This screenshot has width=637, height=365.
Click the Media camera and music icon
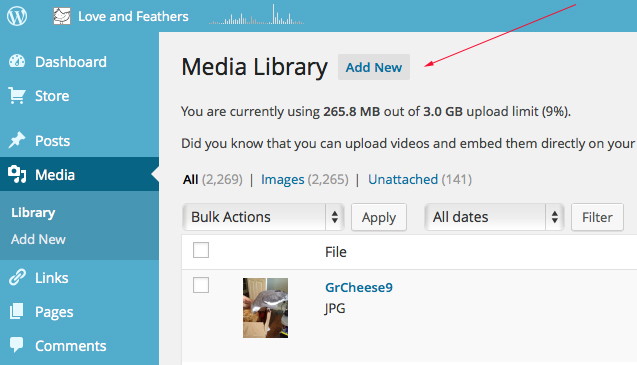(17, 174)
